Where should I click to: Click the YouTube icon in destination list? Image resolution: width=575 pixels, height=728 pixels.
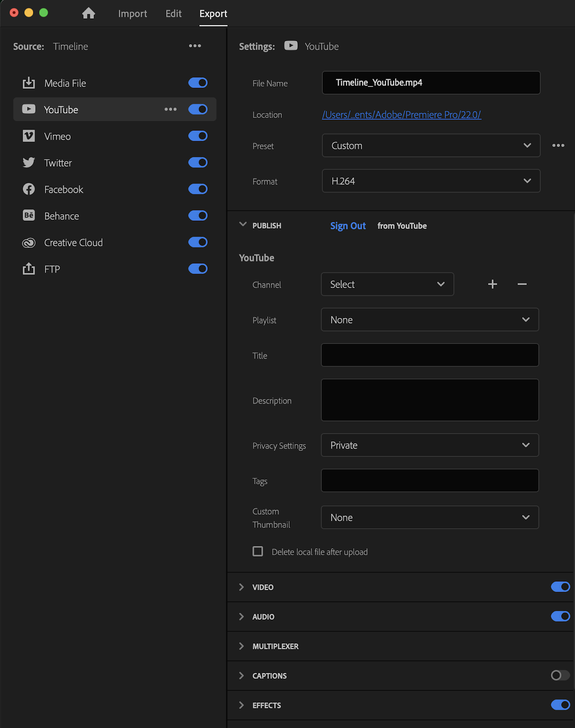click(x=29, y=109)
